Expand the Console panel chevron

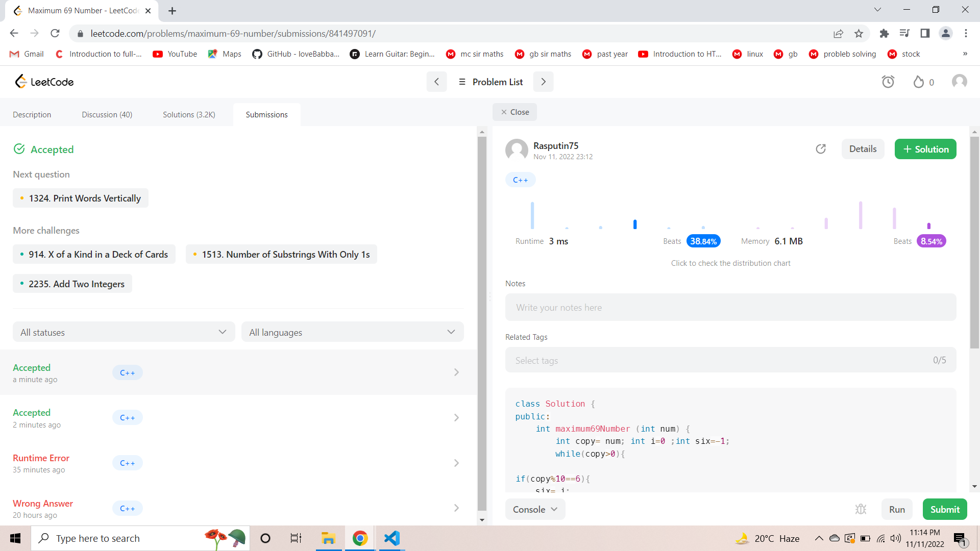(555, 509)
